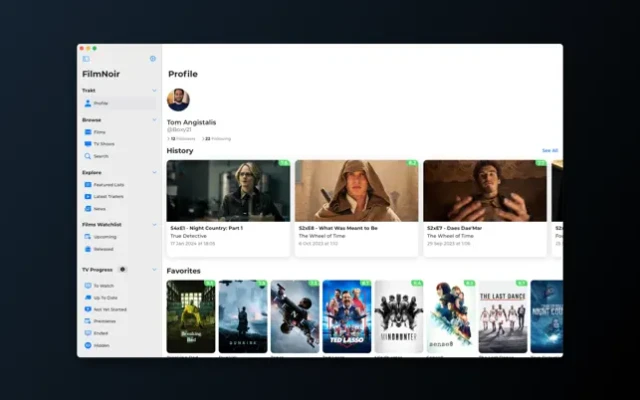Open What Was Meant to Be episode card
The width and height of the screenshot is (640, 400).
click(x=357, y=208)
